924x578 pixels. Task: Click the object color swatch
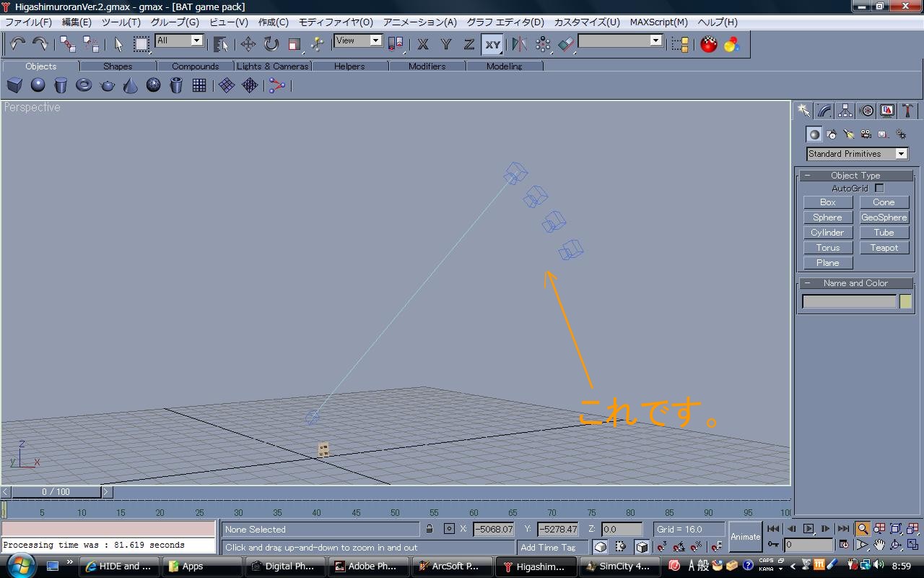(x=905, y=302)
